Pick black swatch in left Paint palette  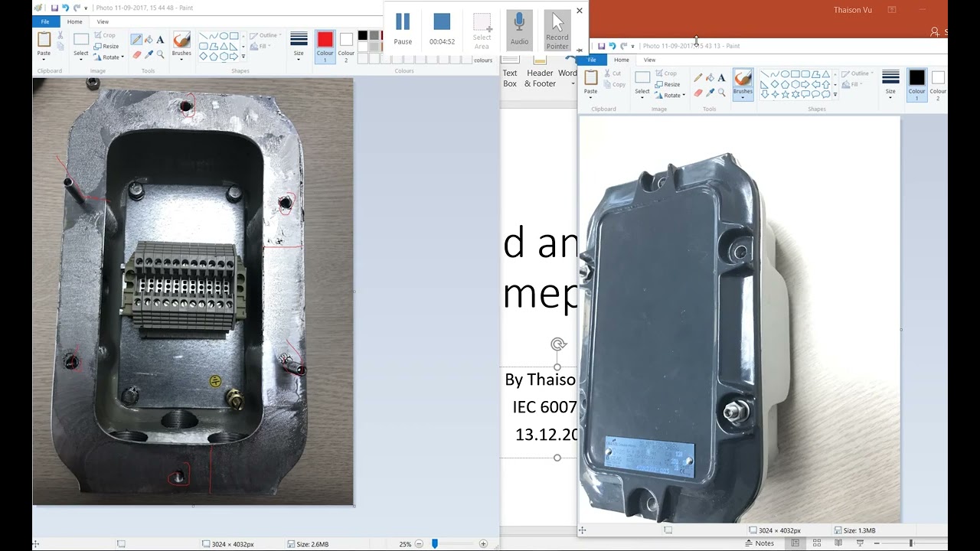click(363, 35)
